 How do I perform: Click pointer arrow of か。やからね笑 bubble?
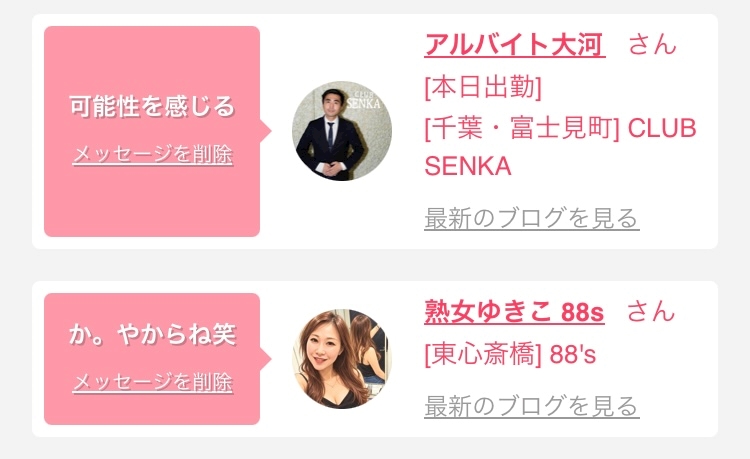(265, 359)
